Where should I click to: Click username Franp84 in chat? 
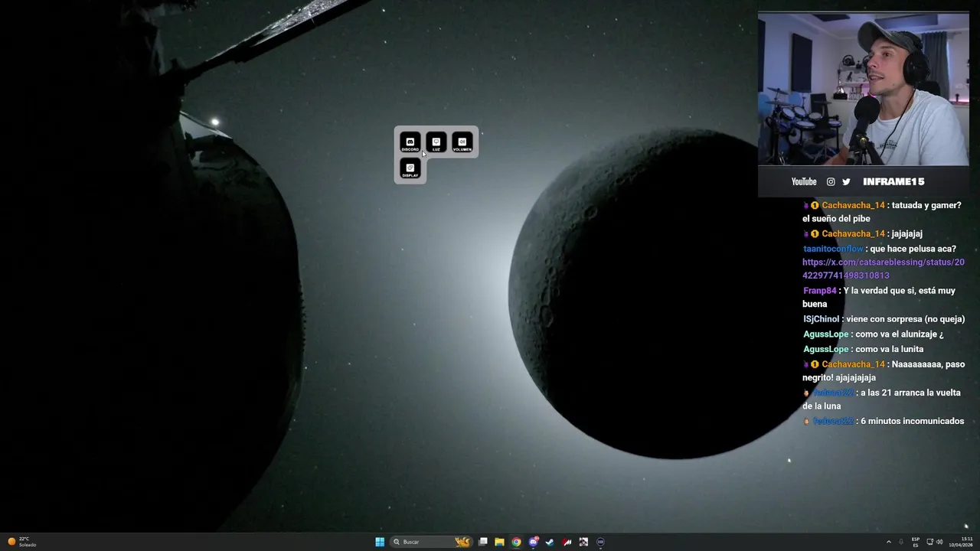[x=819, y=291]
